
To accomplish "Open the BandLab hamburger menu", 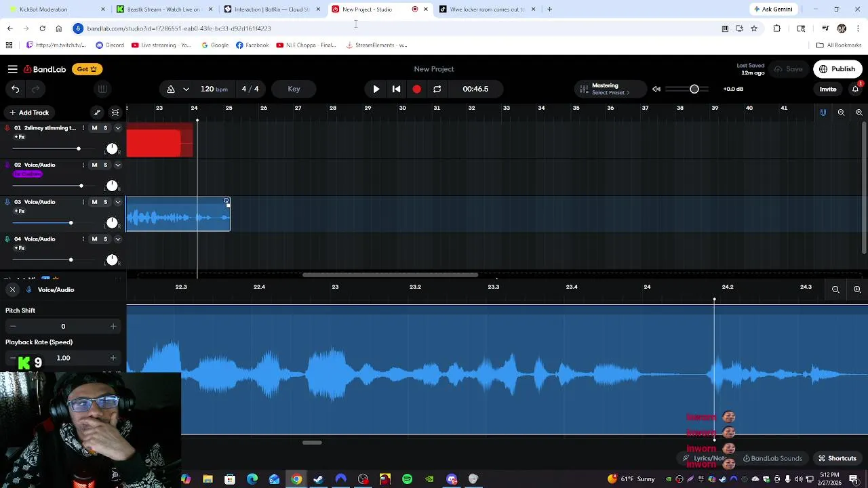I will [x=12, y=69].
